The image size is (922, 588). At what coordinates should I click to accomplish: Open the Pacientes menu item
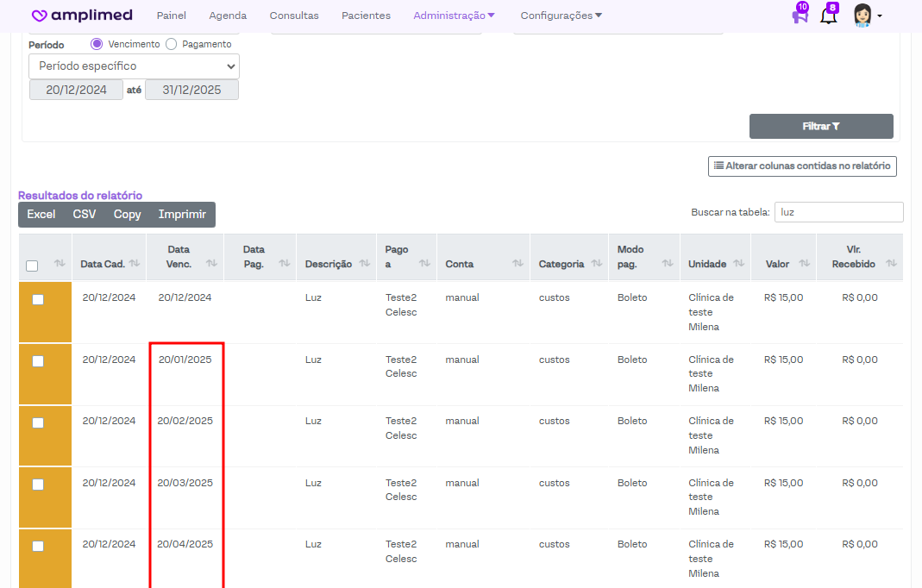coord(366,16)
